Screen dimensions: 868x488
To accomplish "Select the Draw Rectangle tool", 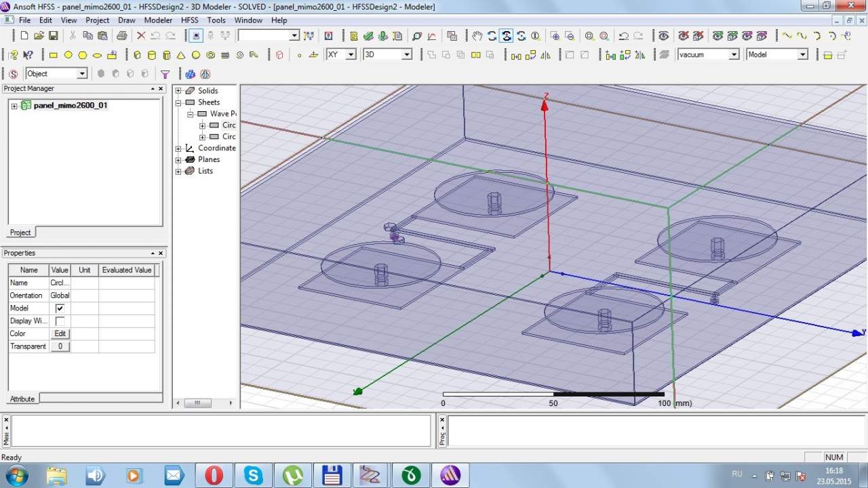I will point(54,55).
